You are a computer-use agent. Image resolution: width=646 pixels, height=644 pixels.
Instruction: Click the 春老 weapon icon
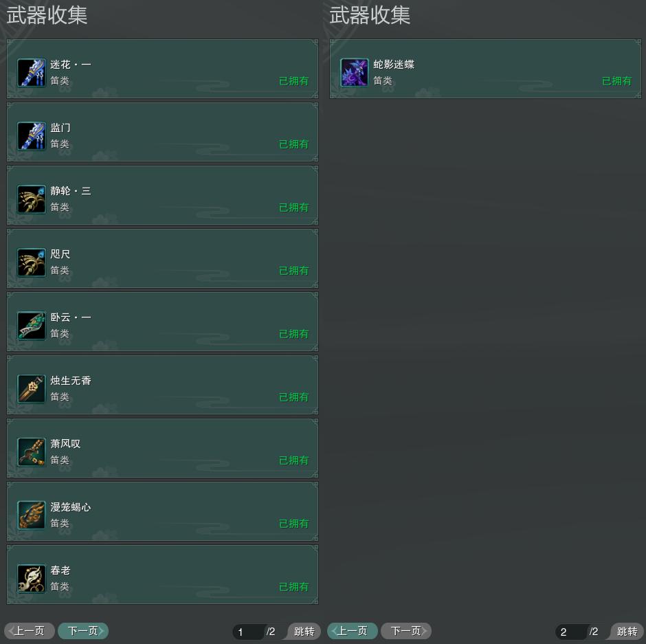click(32, 579)
